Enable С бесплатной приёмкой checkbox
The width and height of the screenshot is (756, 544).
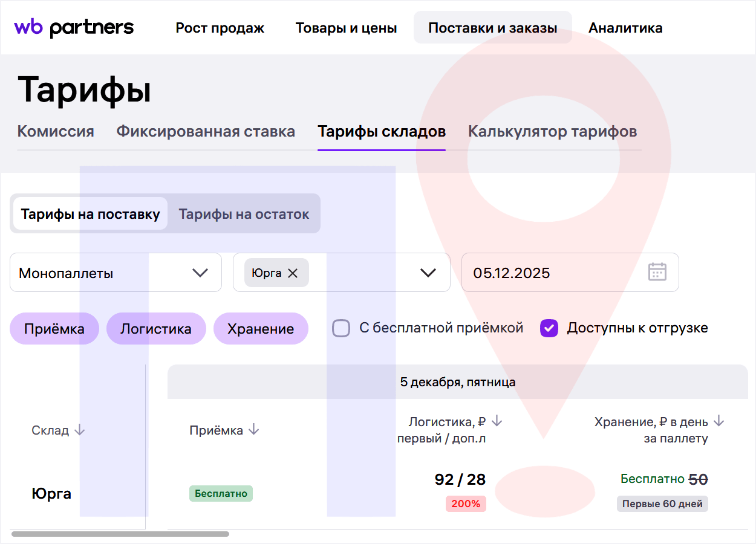coord(342,328)
